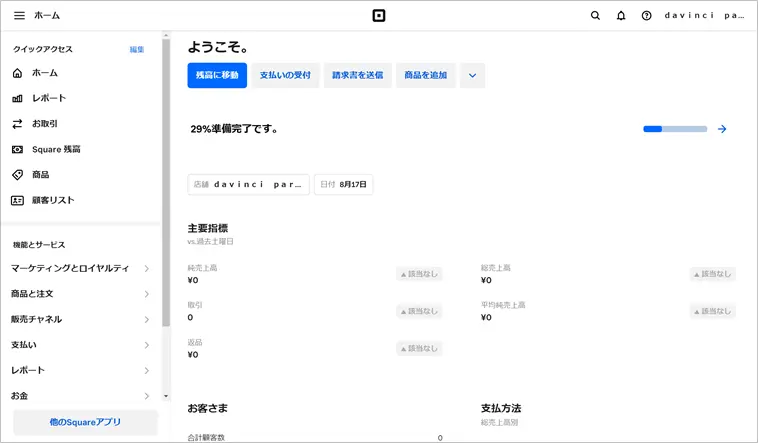This screenshot has height=443, width=758.
Task: Open the 店舗 location selector
Action: coord(248,185)
